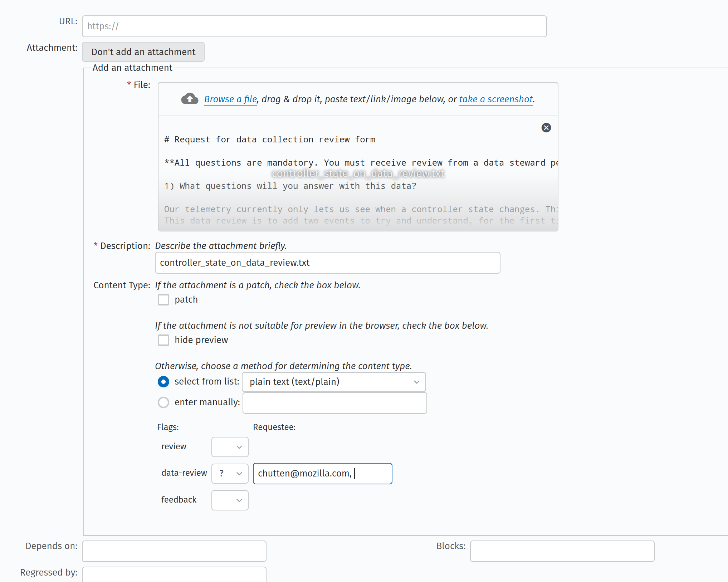Click the cloud upload icon
The image size is (728, 582).
[190, 99]
